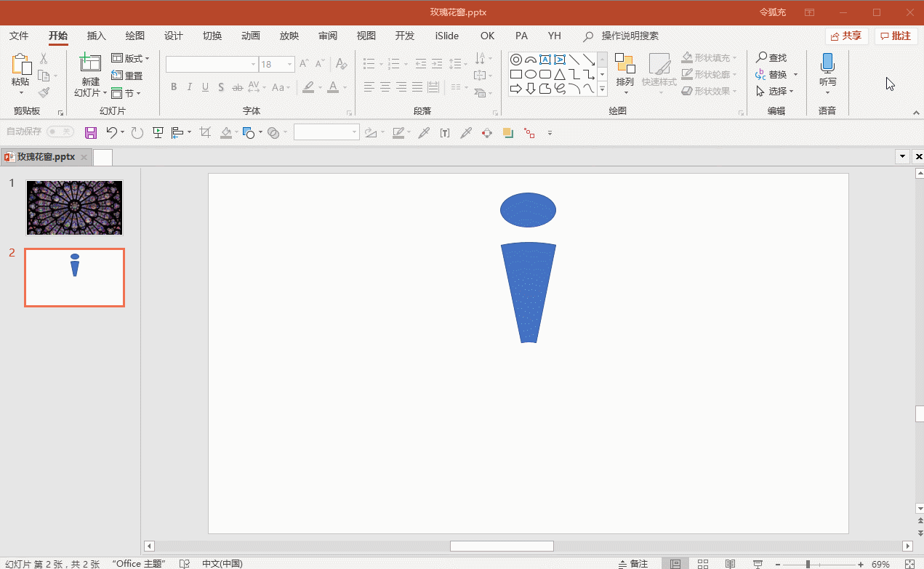Click the Cut scissors icon
This screenshot has width=924, height=569.
(44, 58)
